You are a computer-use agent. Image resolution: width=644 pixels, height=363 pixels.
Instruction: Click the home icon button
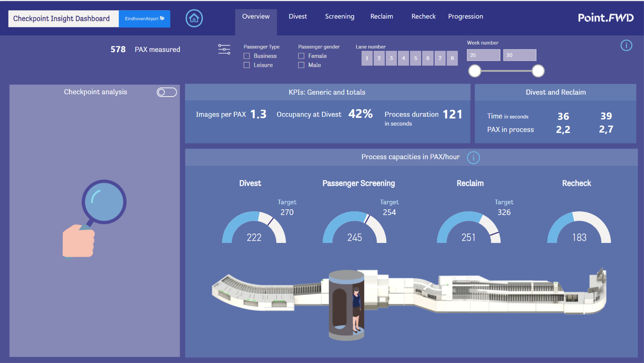point(194,18)
